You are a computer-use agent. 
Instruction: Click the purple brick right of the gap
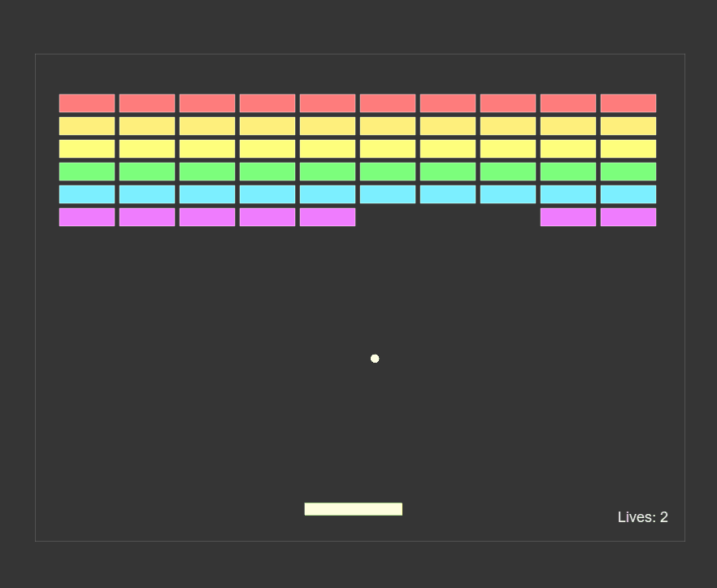[x=568, y=217]
